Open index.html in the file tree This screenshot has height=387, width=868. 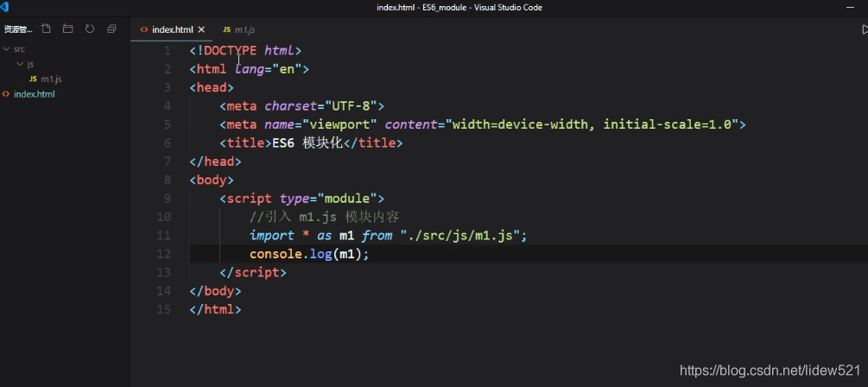(29, 94)
